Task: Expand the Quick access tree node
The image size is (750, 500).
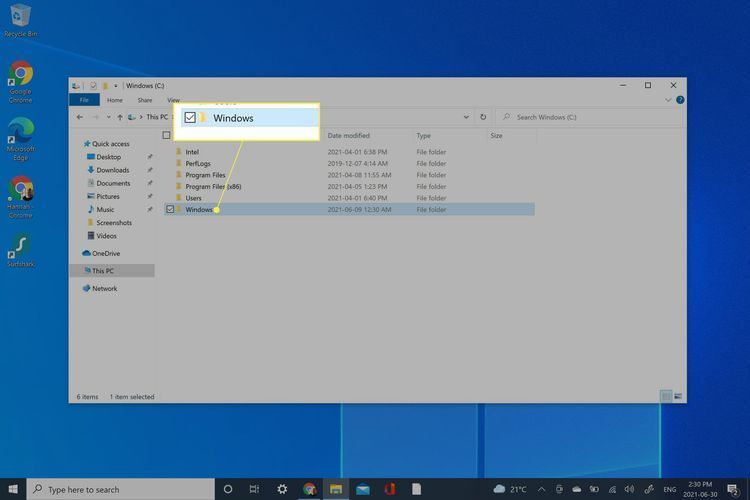Action: pyautogui.click(x=79, y=144)
